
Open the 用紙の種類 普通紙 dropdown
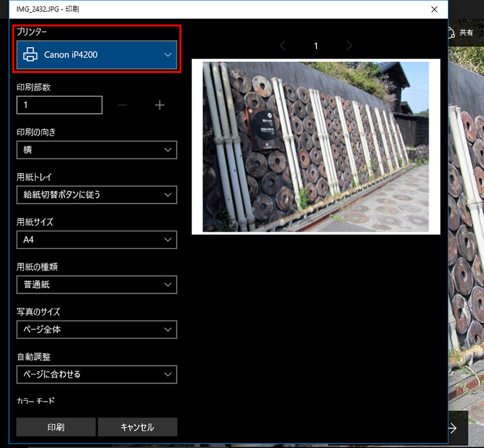pos(97,285)
